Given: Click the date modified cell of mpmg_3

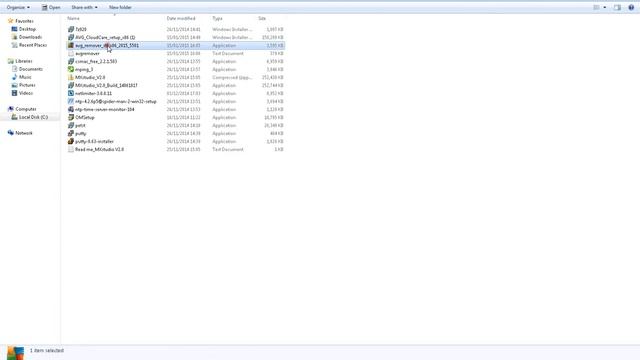Looking at the screenshot, I should (183, 69).
